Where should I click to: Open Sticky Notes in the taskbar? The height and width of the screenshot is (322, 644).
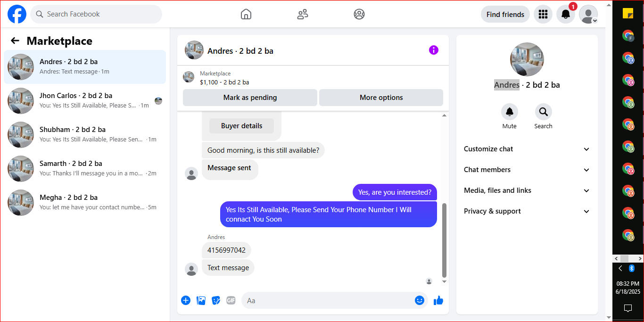pos(628,13)
